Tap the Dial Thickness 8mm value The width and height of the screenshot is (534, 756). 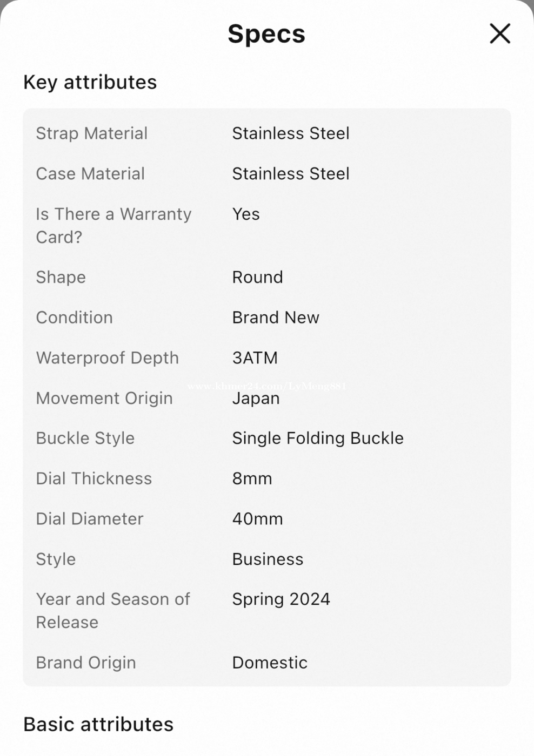252,478
